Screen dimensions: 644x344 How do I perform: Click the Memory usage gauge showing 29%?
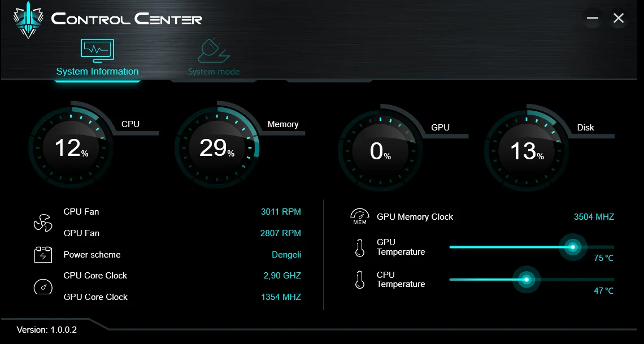[x=217, y=147]
